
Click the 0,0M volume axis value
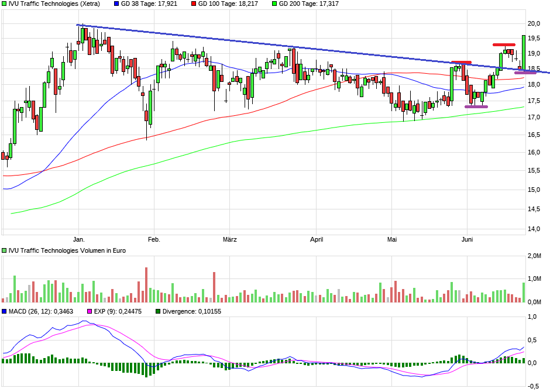point(535,302)
